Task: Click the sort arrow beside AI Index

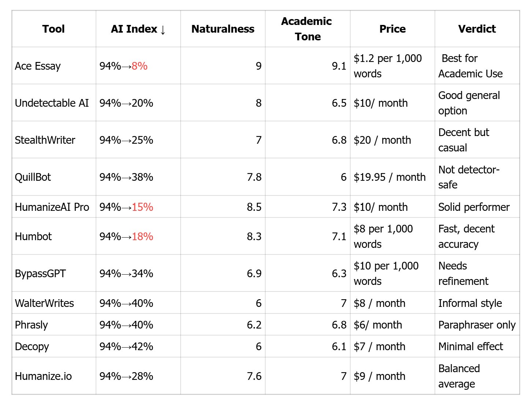Action: coord(163,30)
